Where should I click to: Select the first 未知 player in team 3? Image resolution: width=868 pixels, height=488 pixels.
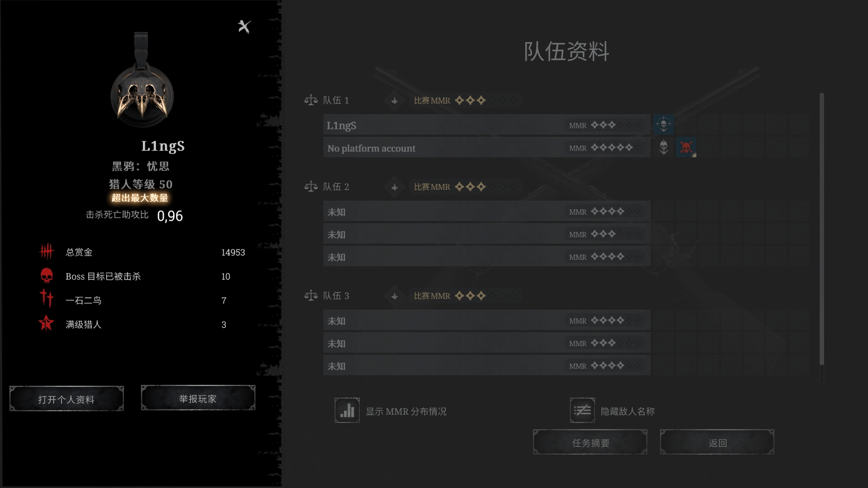pos(487,320)
